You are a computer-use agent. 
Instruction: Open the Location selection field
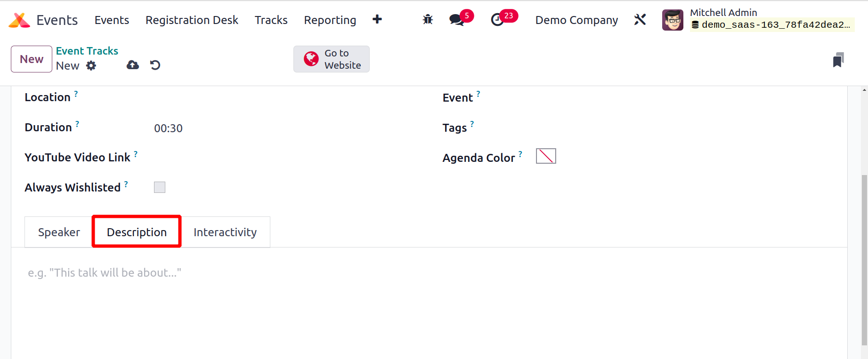pos(283,98)
